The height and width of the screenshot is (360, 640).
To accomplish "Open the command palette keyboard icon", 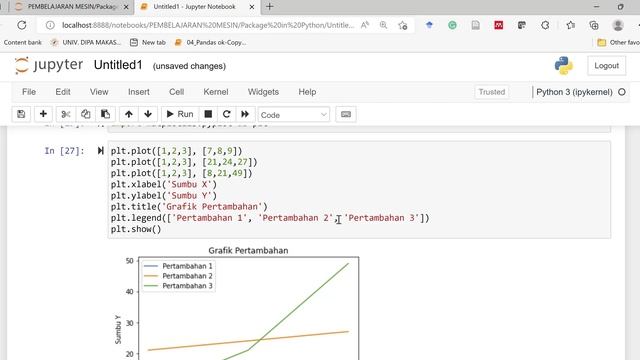I will 346,114.
